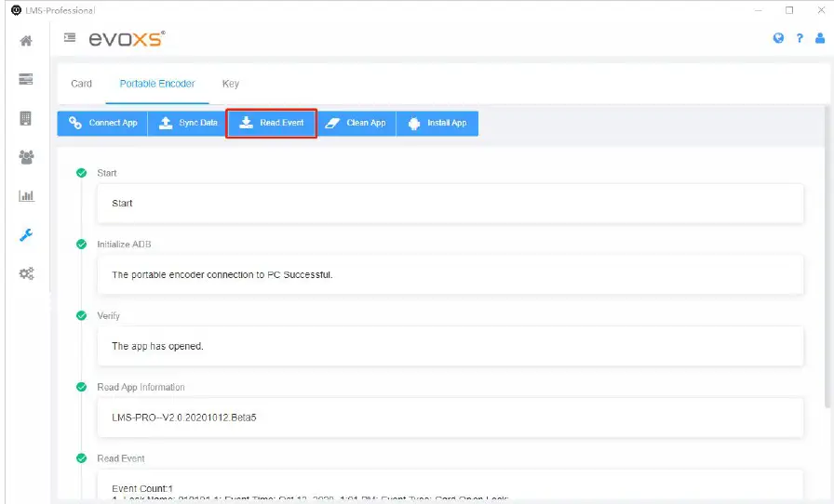Click the Initialize ADB step label

(124, 244)
